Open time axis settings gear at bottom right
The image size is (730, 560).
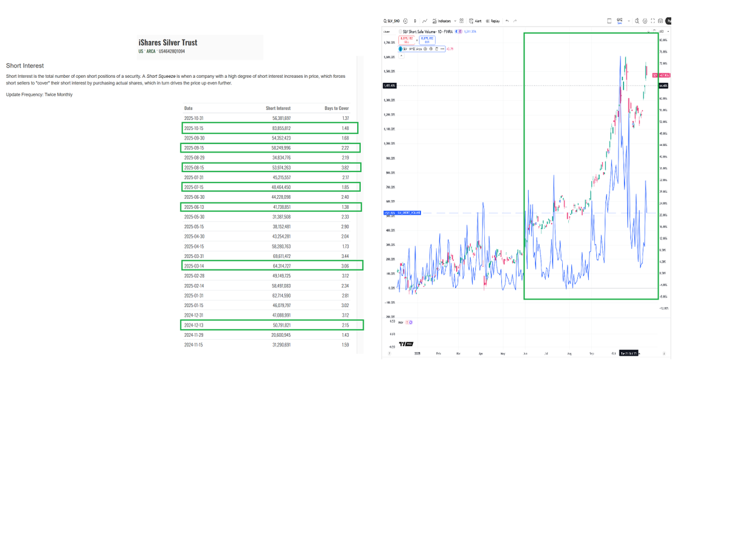click(x=664, y=353)
